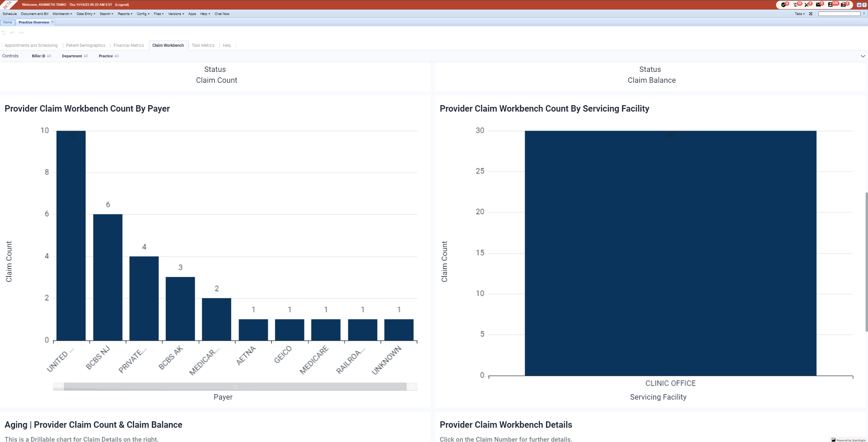Image resolution: width=868 pixels, height=442 pixels.
Task: Open the Reports menu
Action: [x=125, y=14]
